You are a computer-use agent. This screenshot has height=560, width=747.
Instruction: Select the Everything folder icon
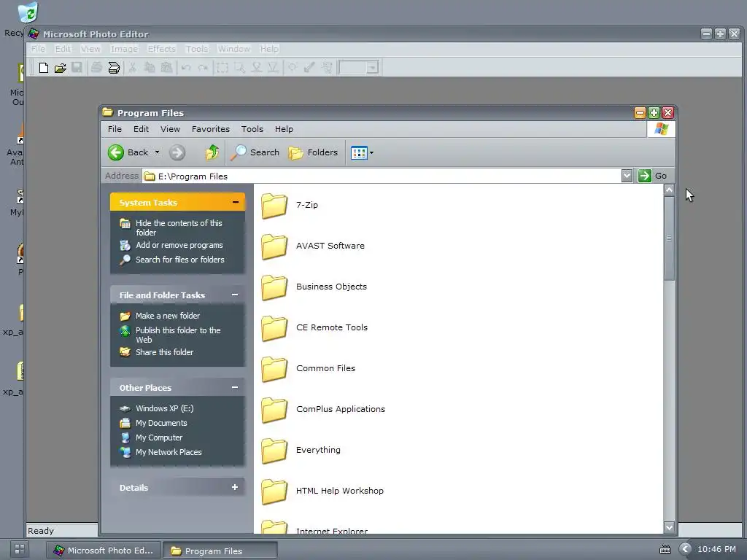tap(274, 451)
